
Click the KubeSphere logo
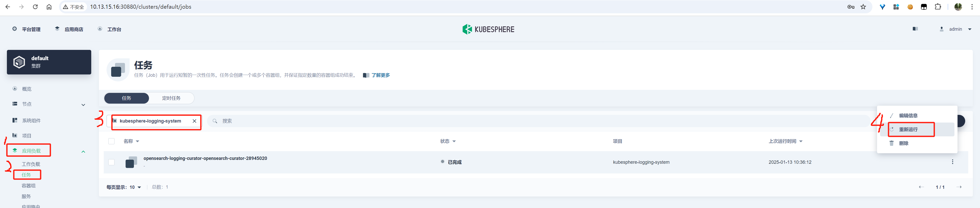pos(488,29)
